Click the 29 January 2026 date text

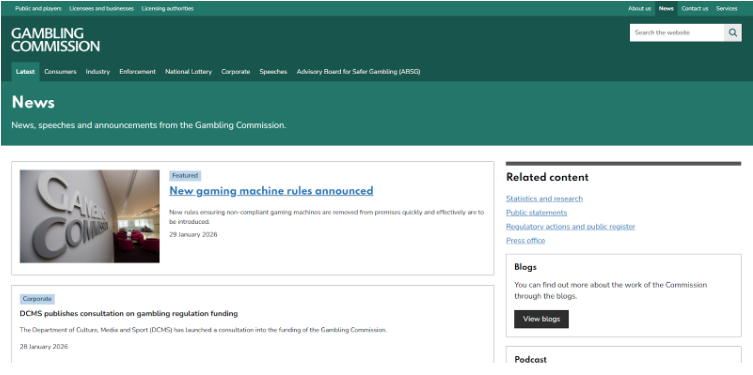[193, 235]
